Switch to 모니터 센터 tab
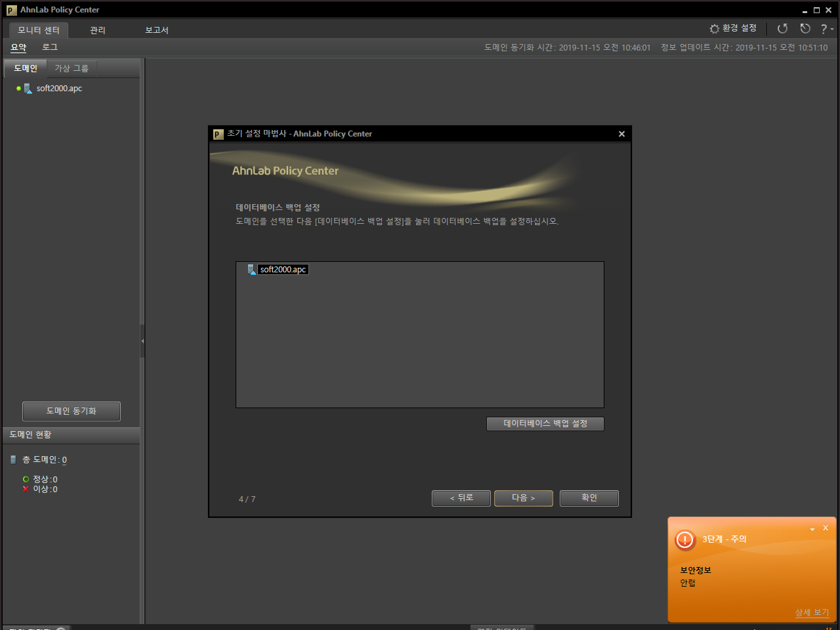 (x=39, y=30)
